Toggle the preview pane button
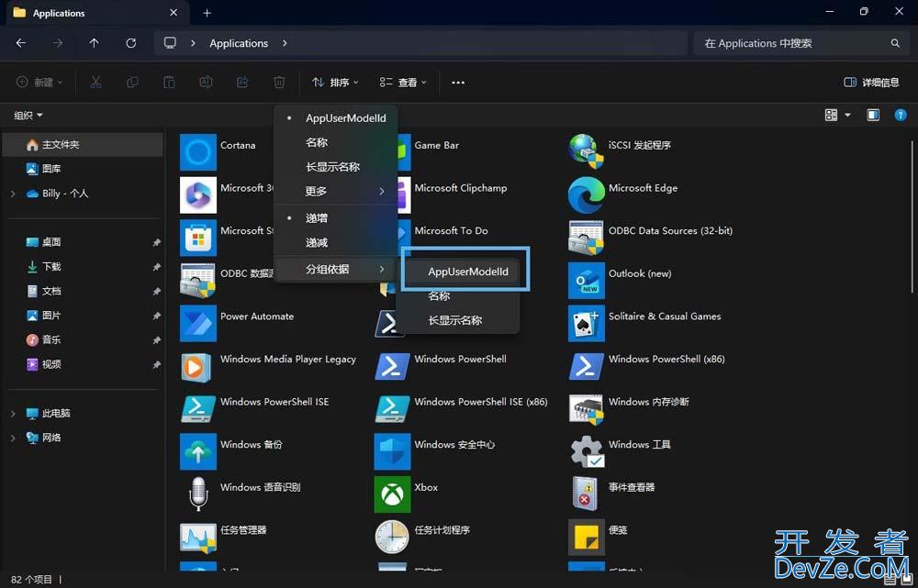The height and width of the screenshot is (588, 918). pyautogui.click(x=873, y=115)
